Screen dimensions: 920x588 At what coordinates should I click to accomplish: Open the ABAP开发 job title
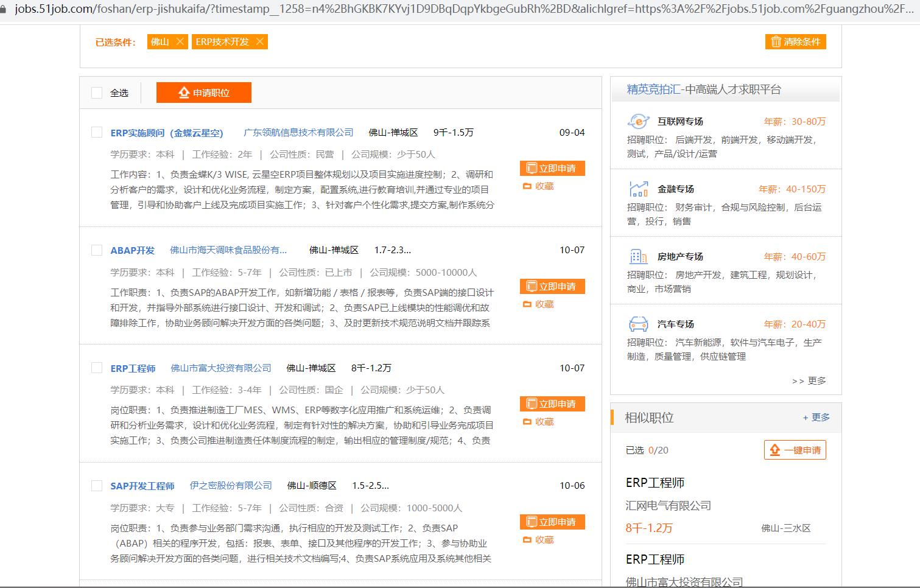[x=132, y=250]
